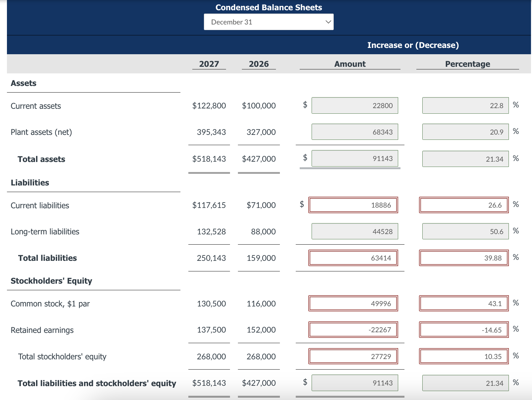Click the Retained earnings Percentage field showing -14.65
The height and width of the screenshot is (400, 532).
click(463, 330)
